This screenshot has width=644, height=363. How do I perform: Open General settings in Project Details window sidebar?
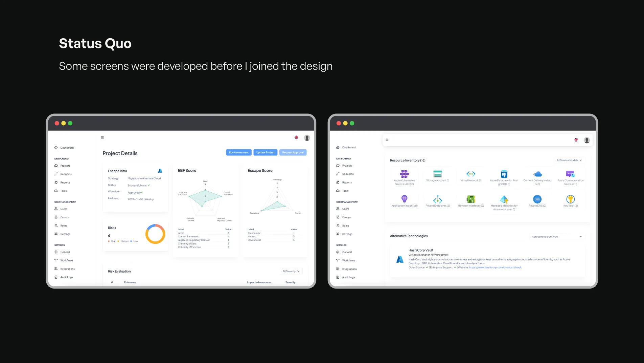click(62, 252)
